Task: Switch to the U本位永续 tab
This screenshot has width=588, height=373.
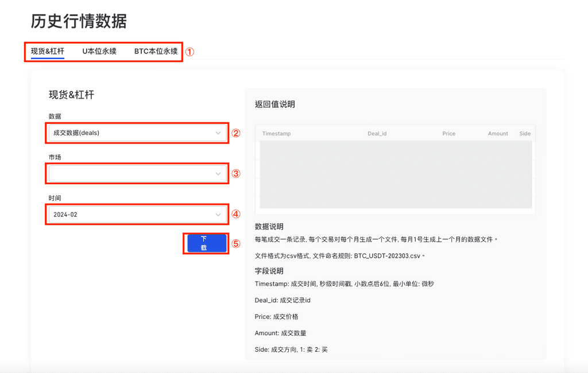Action: (x=99, y=51)
